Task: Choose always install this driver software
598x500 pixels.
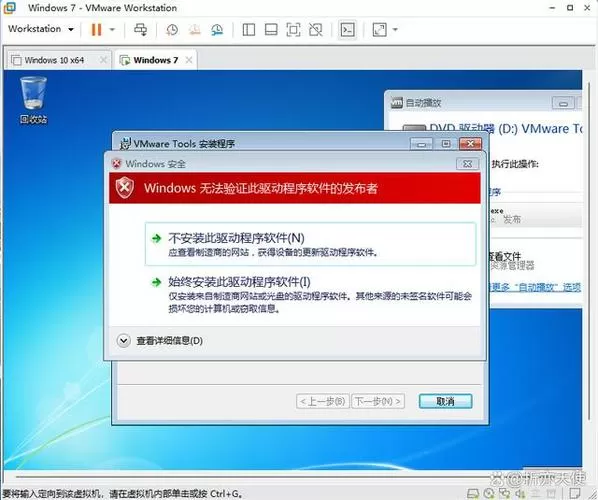Action: click(x=310, y=295)
